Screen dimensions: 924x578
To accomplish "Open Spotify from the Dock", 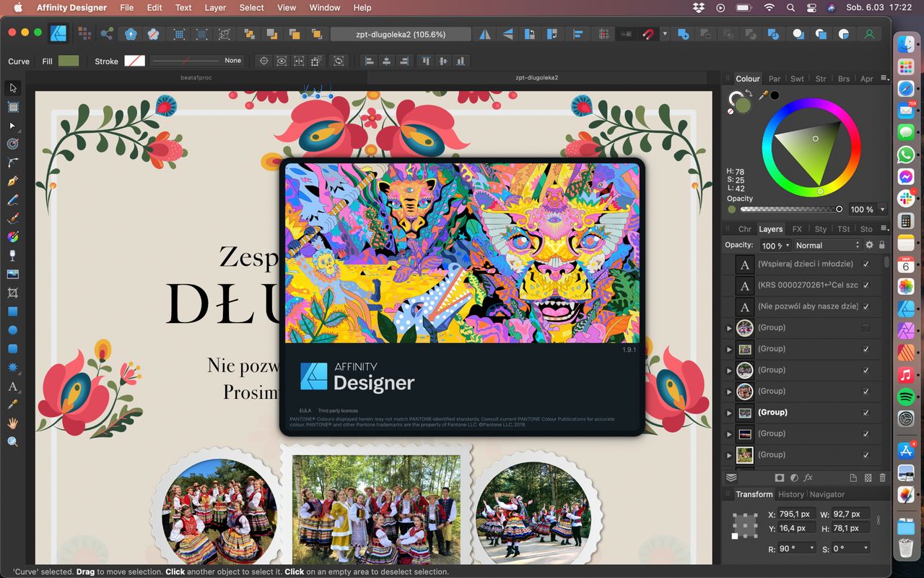I will click(906, 397).
